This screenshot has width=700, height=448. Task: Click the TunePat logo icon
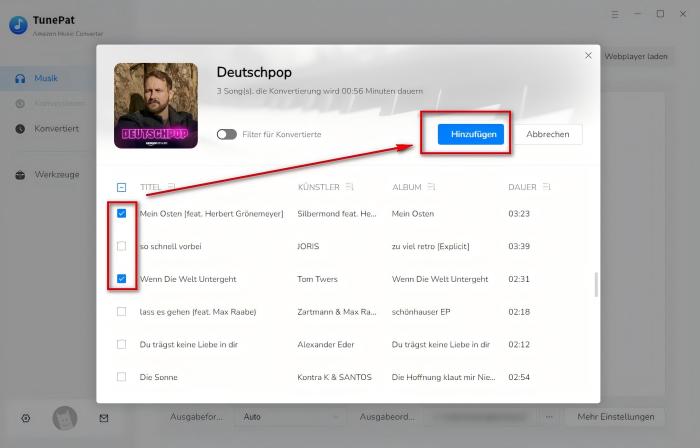pos(18,25)
